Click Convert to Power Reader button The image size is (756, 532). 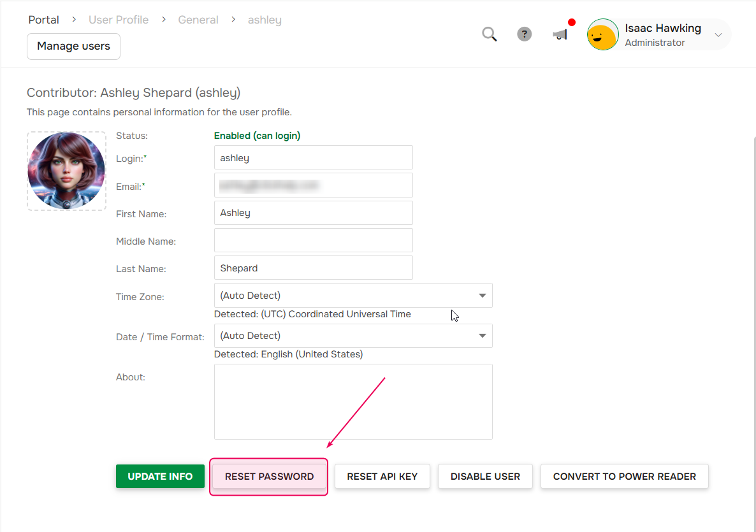click(624, 477)
